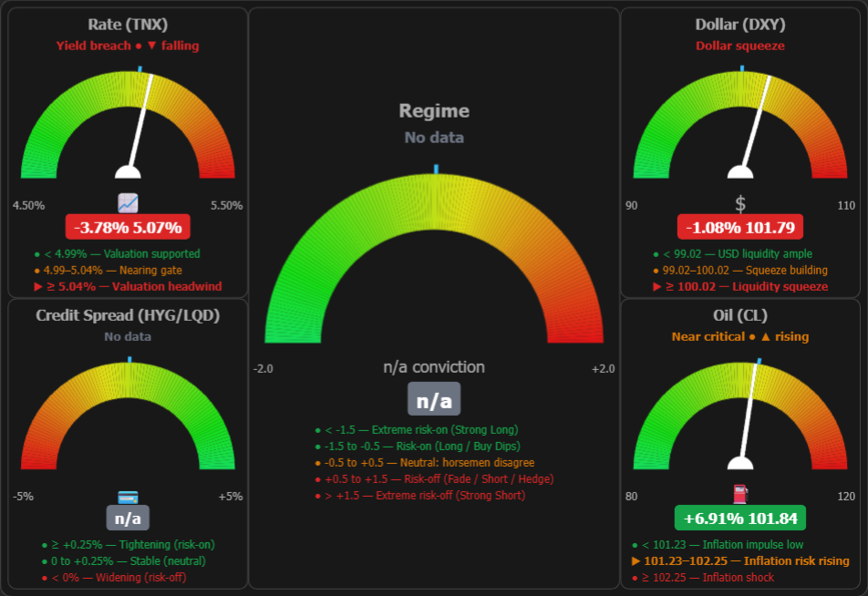This screenshot has width=868, height=596.
Task: Click the Stable (neutral) legend row
Action: (123, 561)
